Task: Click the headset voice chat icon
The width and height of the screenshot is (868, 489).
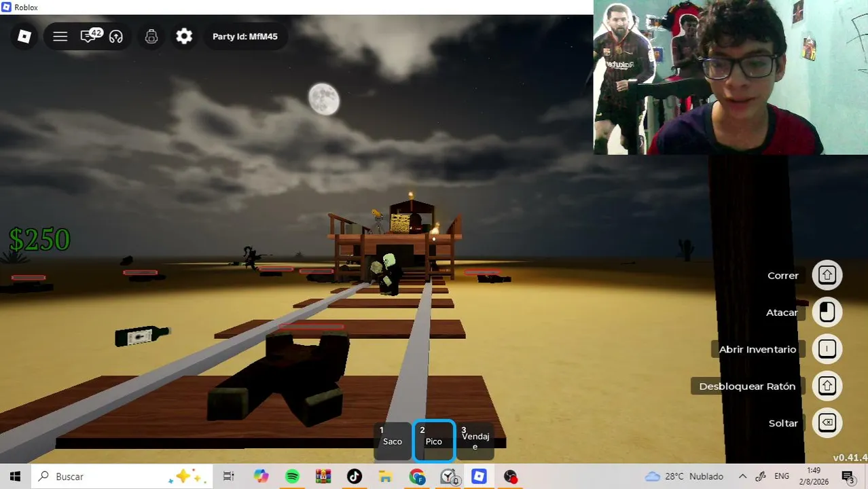Action: 116,37
